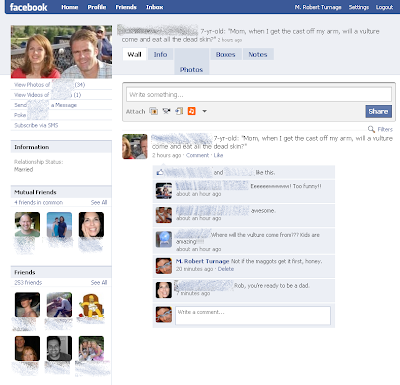Viewport: 400px width, 385px height.
Task: Open avatar beside M. Robert Turnage's comment
Action: [x=164, y=266]
